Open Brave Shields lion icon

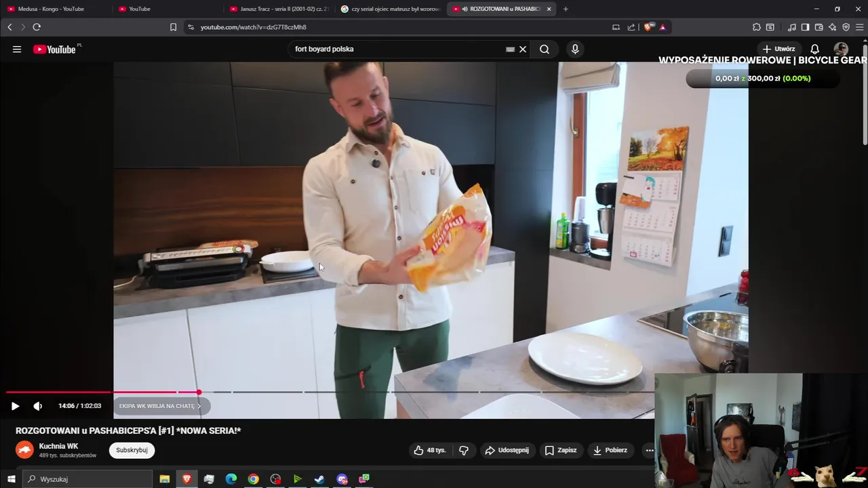coord(648,27)
